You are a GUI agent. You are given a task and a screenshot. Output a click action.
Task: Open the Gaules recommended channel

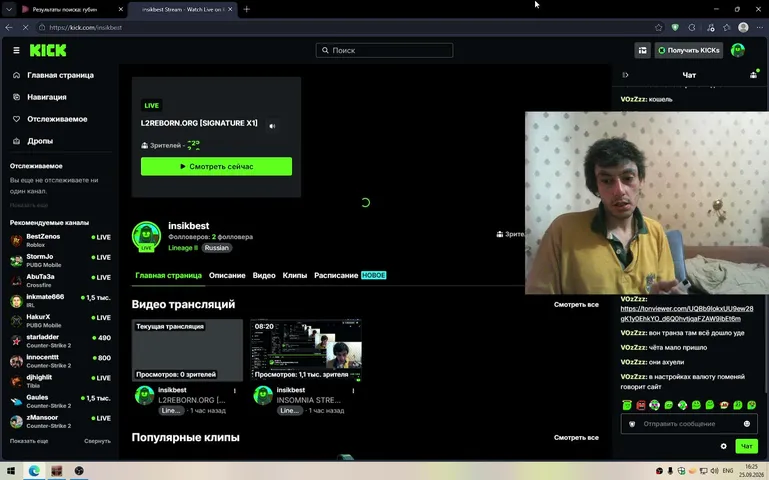click(60, 401)
